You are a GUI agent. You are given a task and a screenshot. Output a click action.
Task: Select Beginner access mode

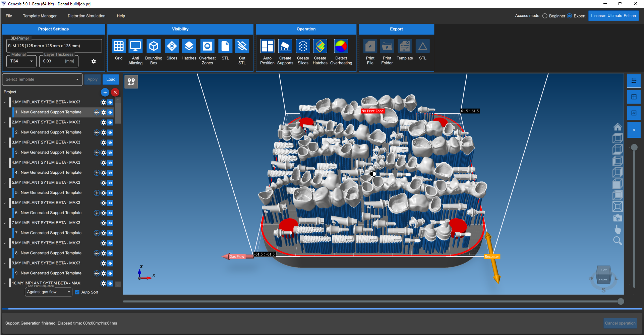[545, 16]
